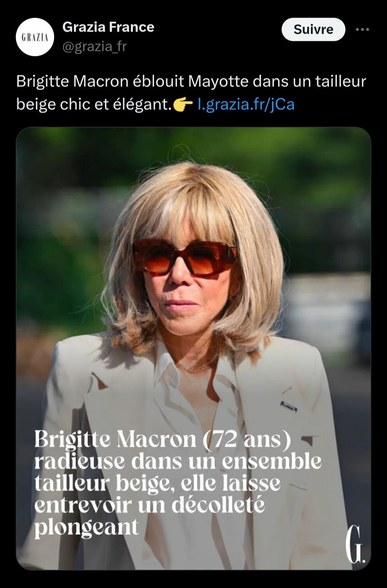This screenshot has width=387, height=588.
Task: Tap the sunglasses in the photo
Action: click(185, 257)
